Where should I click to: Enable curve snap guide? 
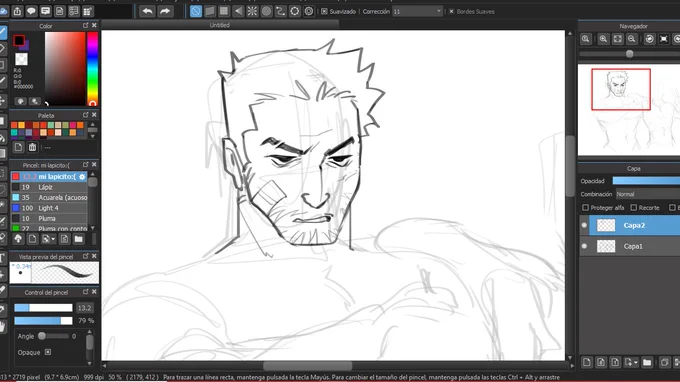tap(281, 11)
